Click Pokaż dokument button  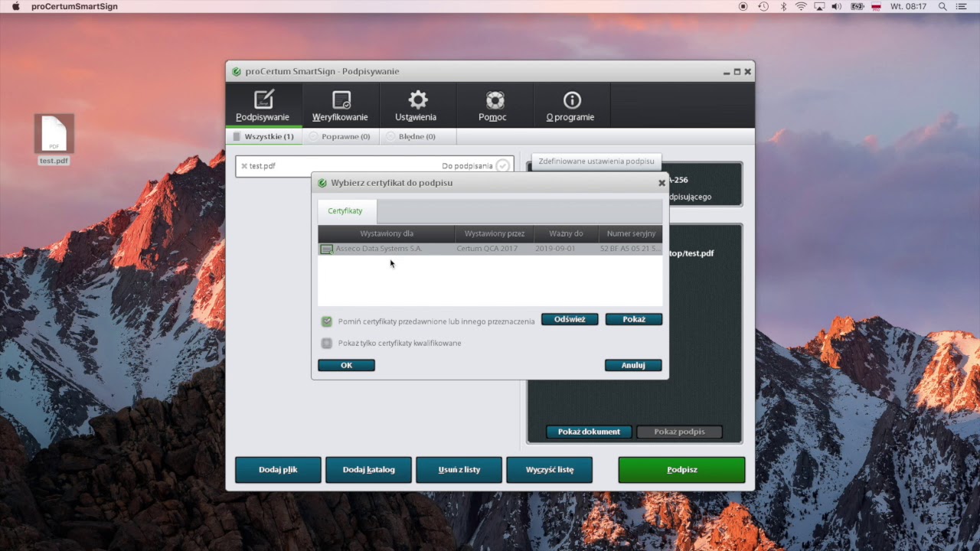point(589,432)
